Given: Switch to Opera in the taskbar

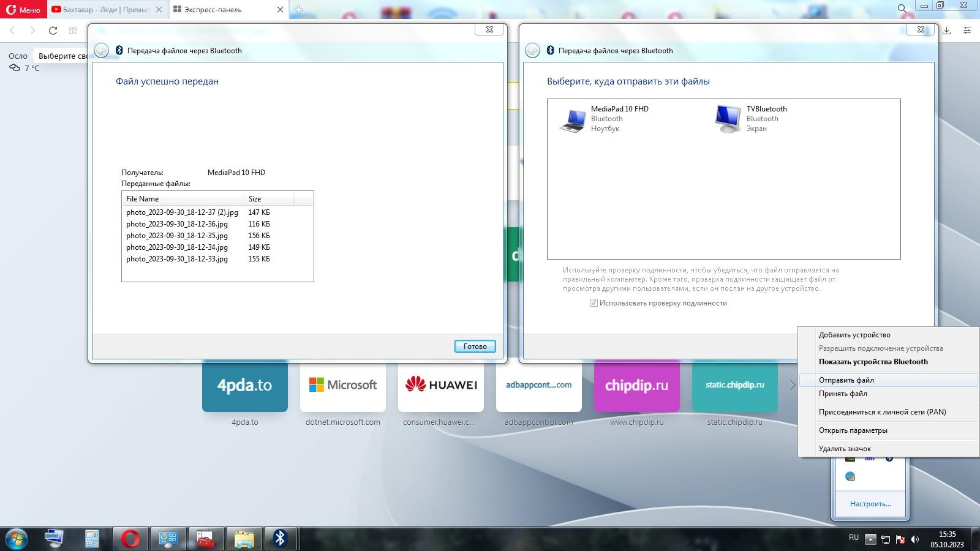Looking at the screenshot, I should (130, 539).
